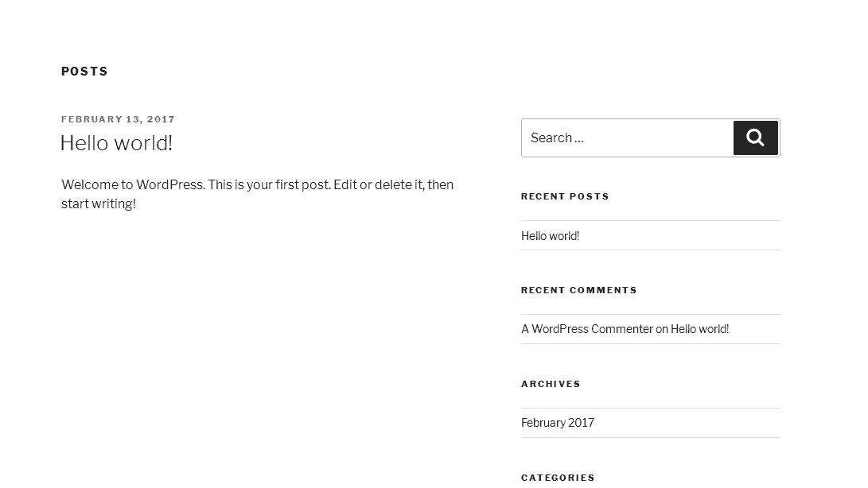Image resolution: width=868 pixels, height=488 pixels.
Task: Click the RECENT COMMENTS widget heading
Action: coord(579,290)
